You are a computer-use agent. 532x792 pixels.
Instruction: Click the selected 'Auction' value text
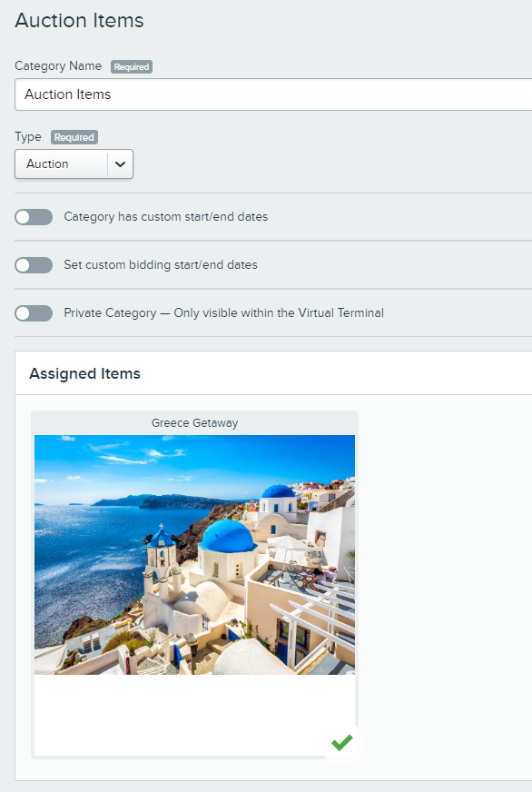click(47, 163)
